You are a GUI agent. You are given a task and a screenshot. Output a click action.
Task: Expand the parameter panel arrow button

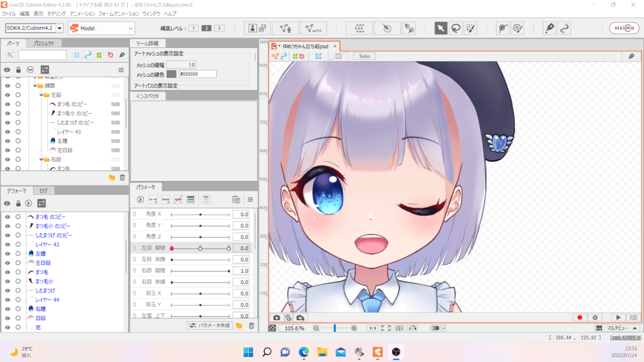140,200
